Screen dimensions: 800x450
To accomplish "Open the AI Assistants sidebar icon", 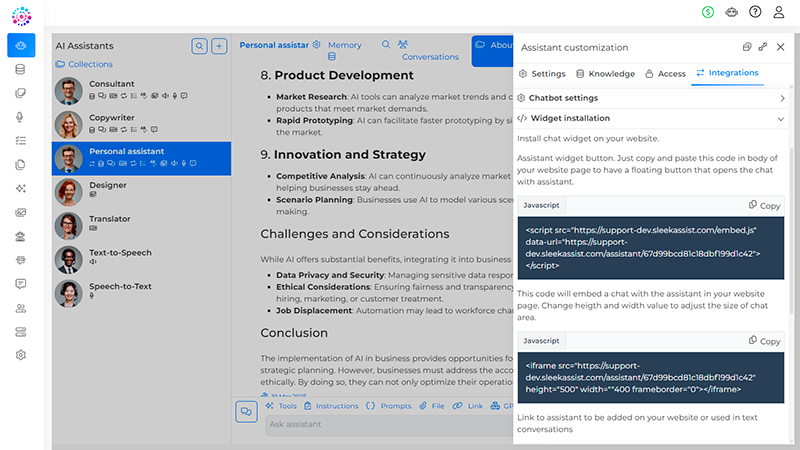I will tap(21, 45).
